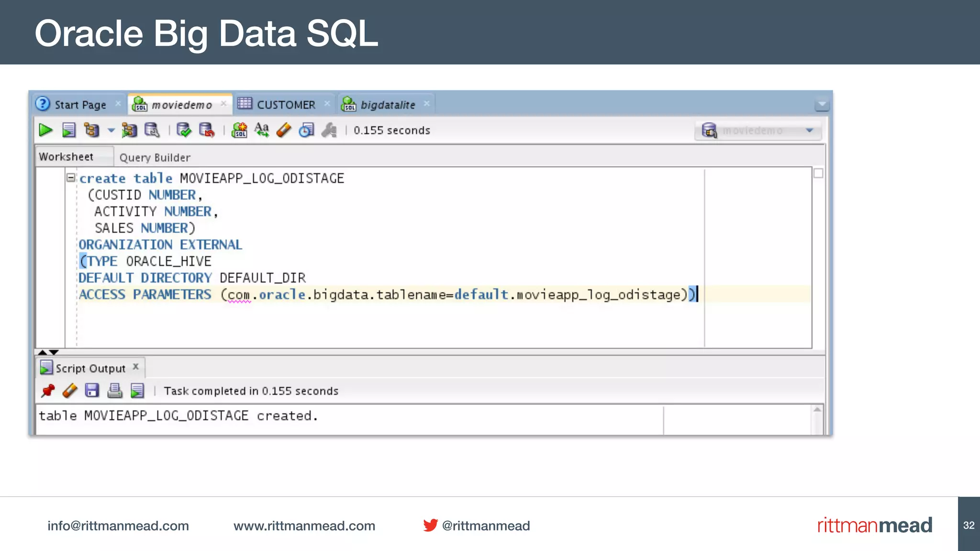Click the output scrollbar up arrow
Screen dimensions: 980x551
point(817,410)
